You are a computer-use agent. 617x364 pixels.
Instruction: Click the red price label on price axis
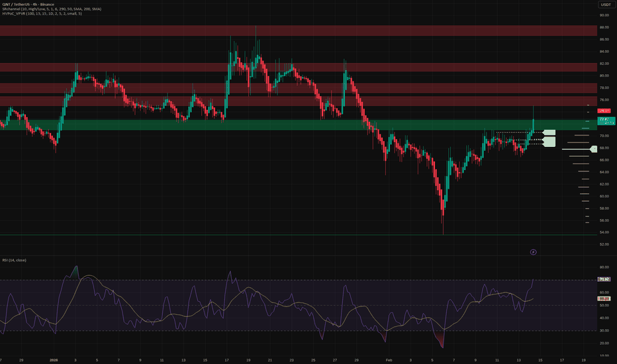coord(604,111)
